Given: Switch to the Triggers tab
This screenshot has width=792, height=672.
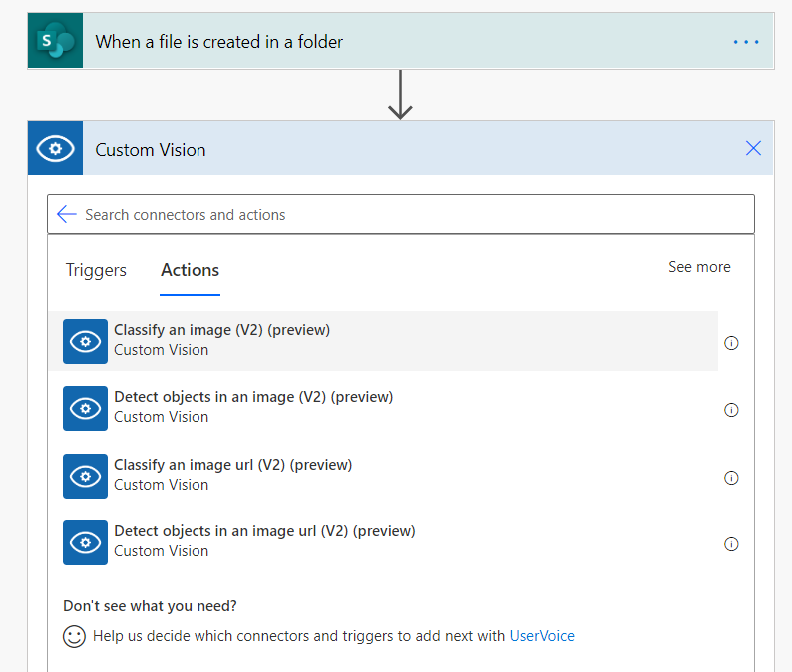Looking at the screenshot, I should click(96, 270).
